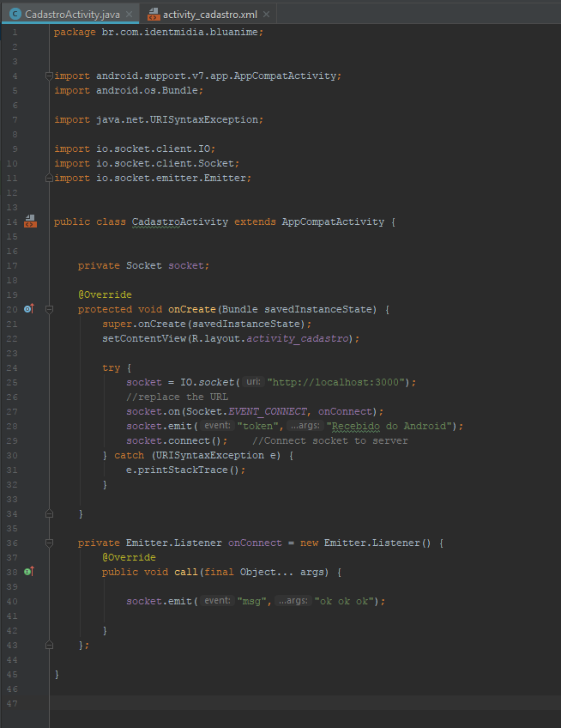
Task: Click line number 1 in the gutter
Action: [x=15, y=32]
